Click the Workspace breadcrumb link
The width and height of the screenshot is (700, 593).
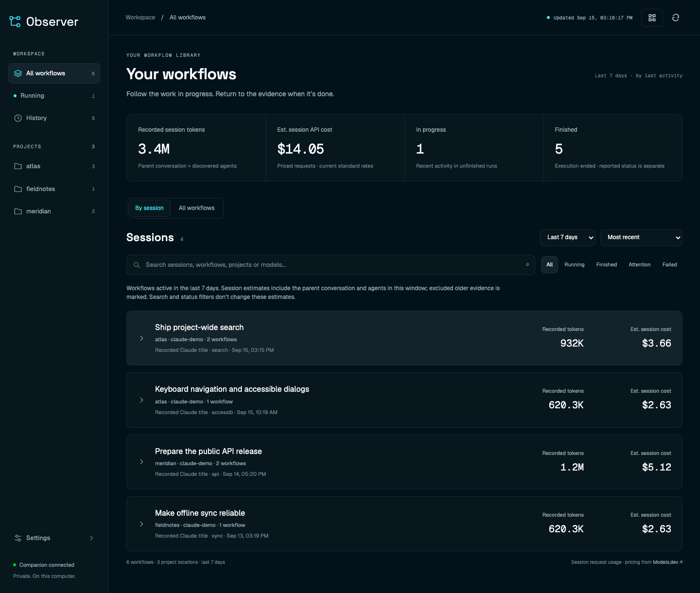point(140,17)
